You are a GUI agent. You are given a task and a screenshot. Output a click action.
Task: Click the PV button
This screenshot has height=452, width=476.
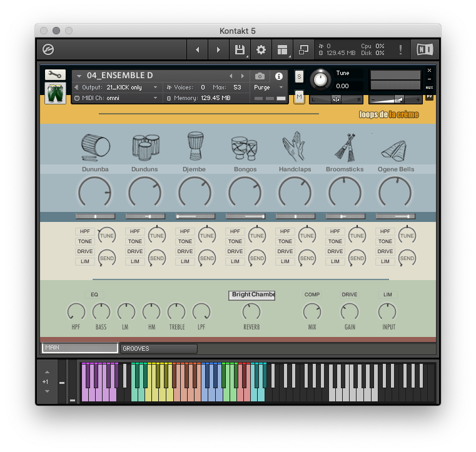point(429,96)
